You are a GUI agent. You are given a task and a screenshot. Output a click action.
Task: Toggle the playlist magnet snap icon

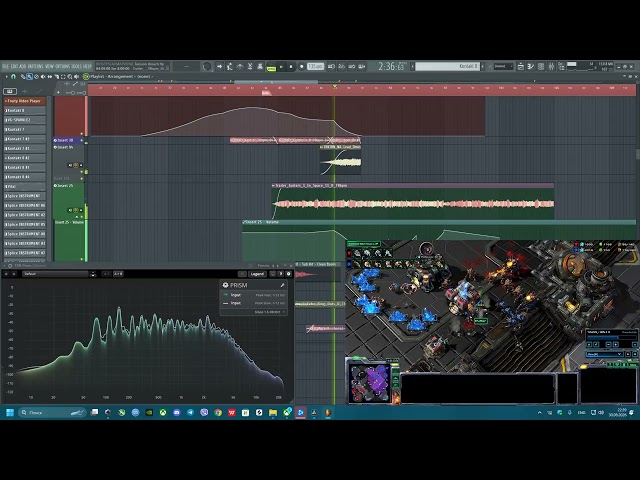[13, 76]
